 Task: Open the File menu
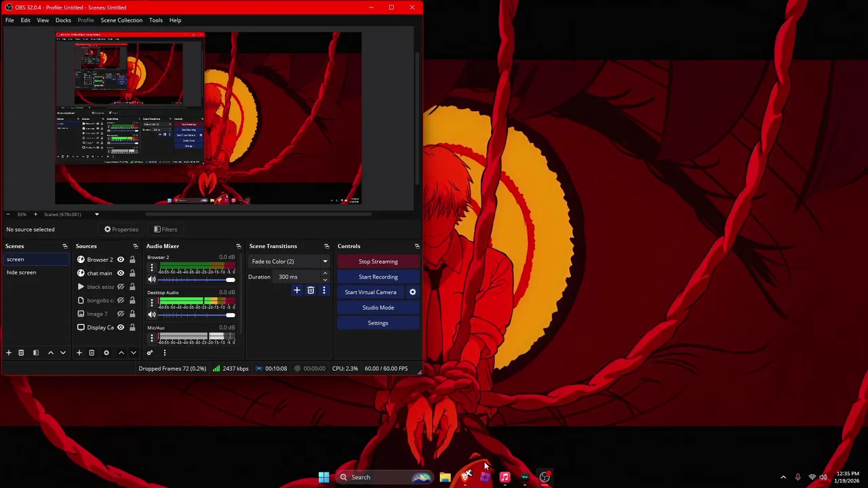[x=9, y=20]
